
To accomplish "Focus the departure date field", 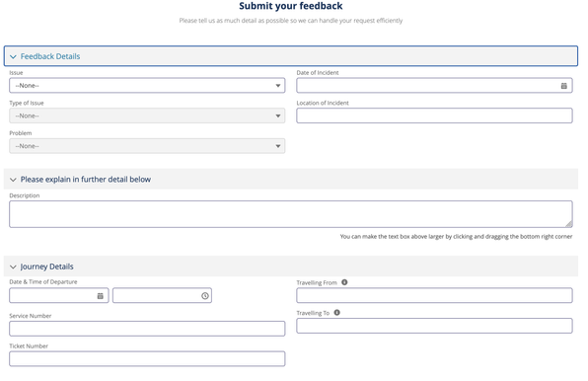I will [x=59, y=295].
